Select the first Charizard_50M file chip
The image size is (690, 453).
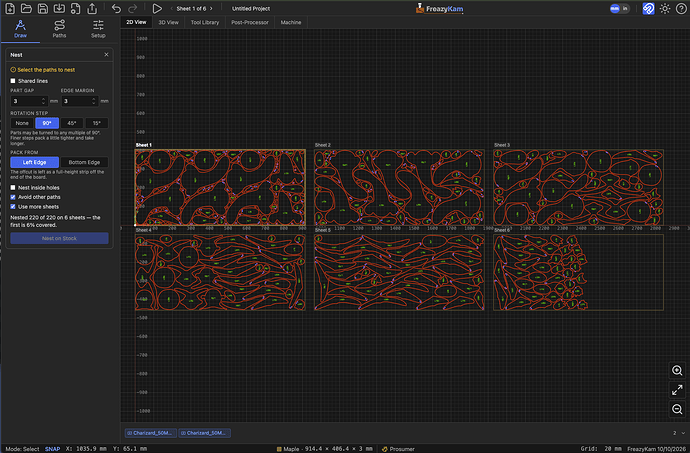[150, 433]
